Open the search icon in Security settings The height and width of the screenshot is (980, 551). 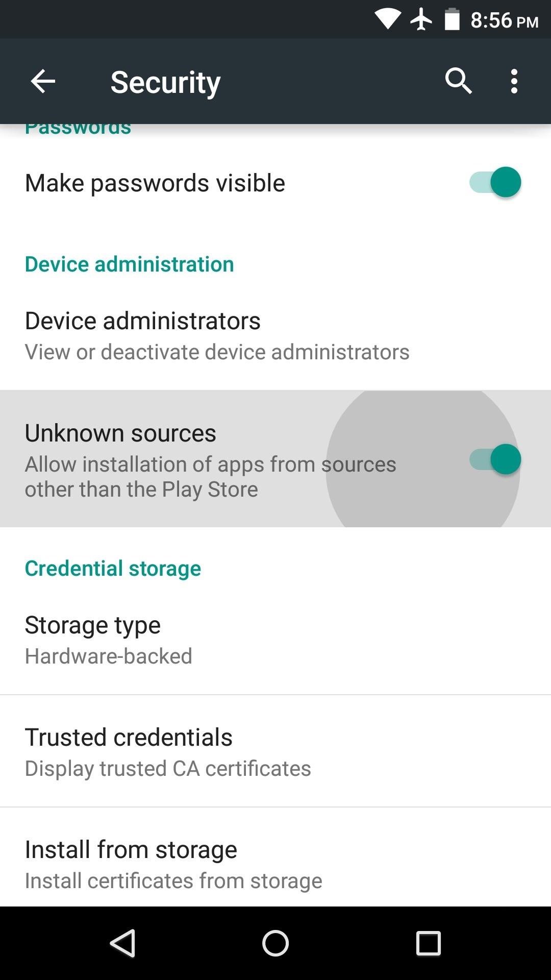(x=458, y=81)
